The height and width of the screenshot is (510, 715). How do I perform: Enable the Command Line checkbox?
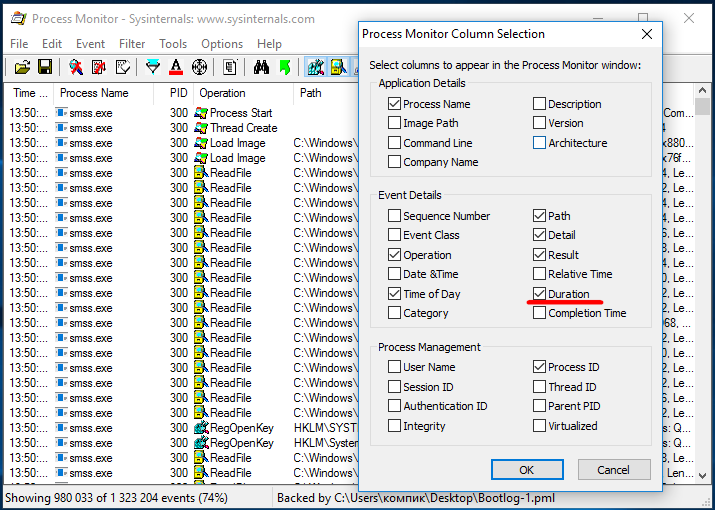394,142
